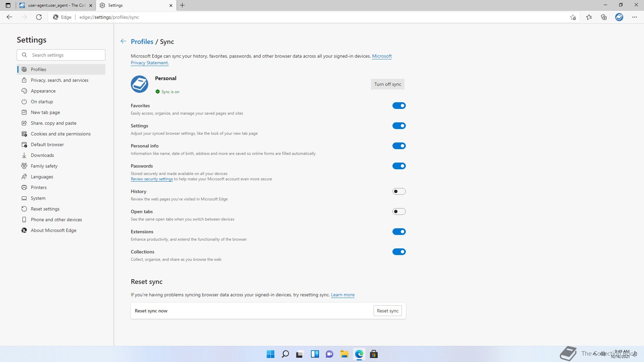Refresh the page with reload icon

pyautogui.click(x=39, y=17)
